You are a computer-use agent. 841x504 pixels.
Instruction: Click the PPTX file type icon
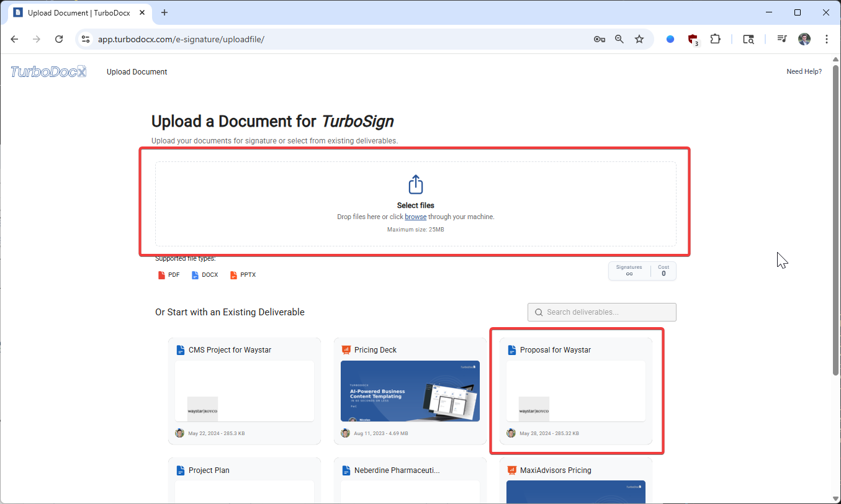tap(233, 275)
